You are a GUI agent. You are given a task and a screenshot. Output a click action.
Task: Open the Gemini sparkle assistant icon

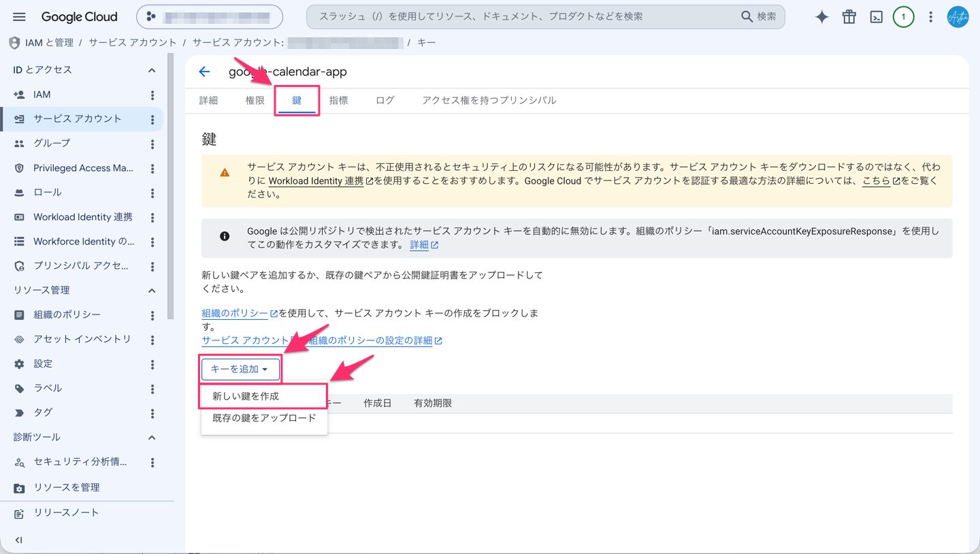[822, 17]
